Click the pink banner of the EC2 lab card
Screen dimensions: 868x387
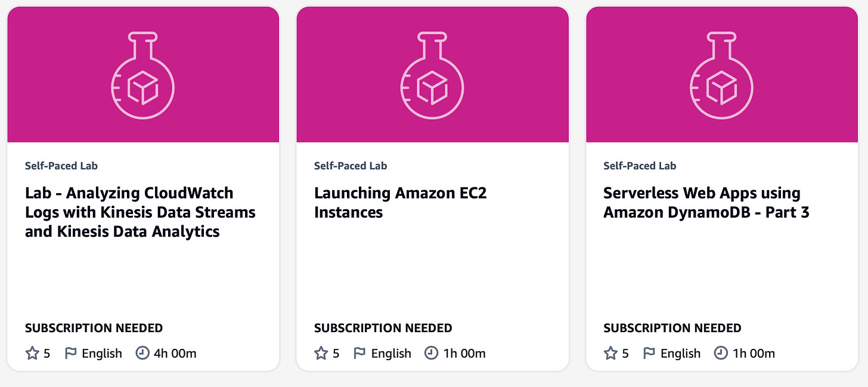(x=432, y=75)
